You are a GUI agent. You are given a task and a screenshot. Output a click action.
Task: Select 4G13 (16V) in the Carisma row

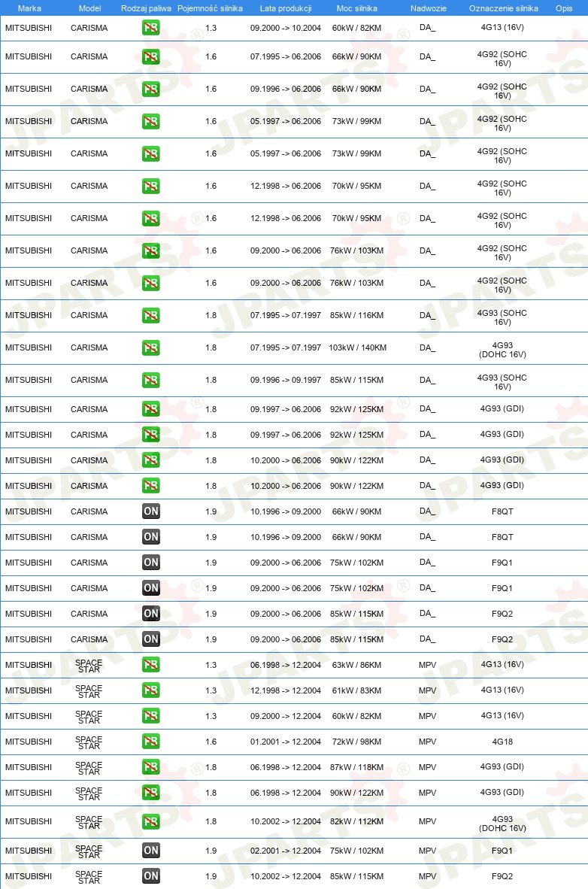tap(502, 27)
